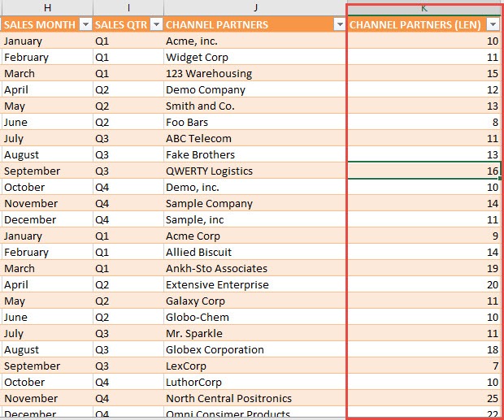Select the cell 'Allied Biscuit'
504x420 pixels.
click(x=255, y=252)
